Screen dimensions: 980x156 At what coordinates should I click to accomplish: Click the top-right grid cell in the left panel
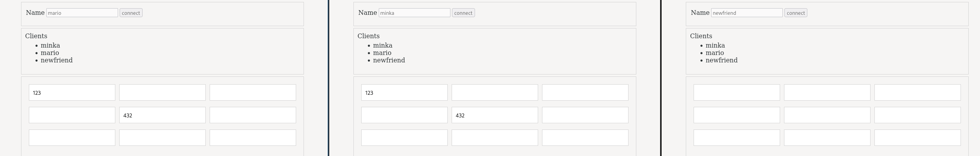click(253, 92)
